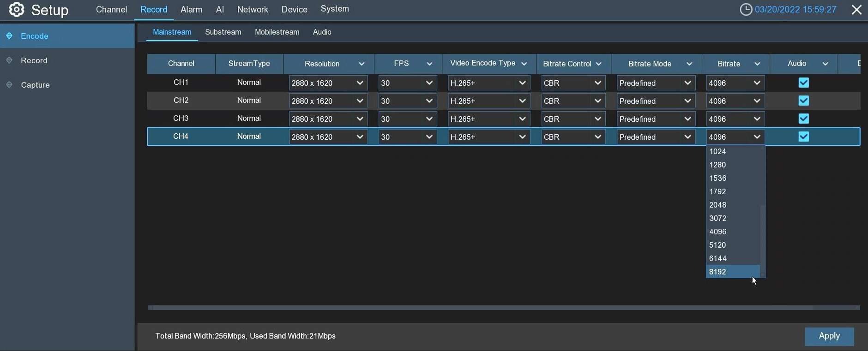This screenshot has height=351, width=868.
Task: Expand the Bitrate column header dropdown
Action: (757, 64)
